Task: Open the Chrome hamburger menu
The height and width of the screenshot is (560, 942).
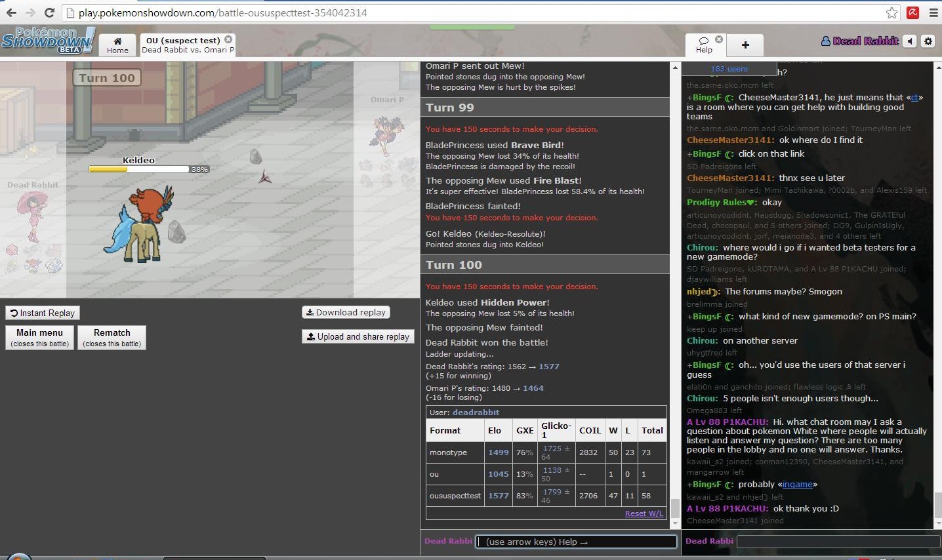Action: click(x=933, y=12)
